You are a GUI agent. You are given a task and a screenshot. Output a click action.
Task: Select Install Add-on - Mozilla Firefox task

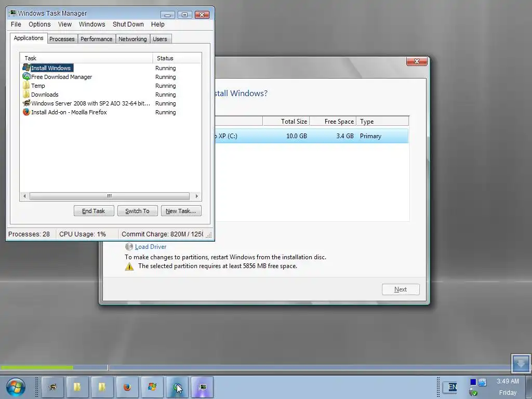111,112
